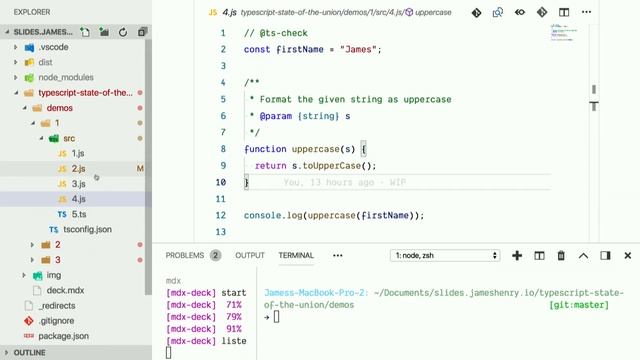Expand the dist folder
Screen dimensions: 640x360
(16, 62)
